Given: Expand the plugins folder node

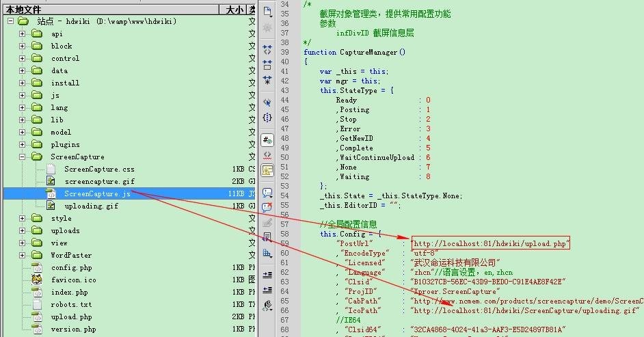Looking at the screenshot, I should tap(22, 144).
